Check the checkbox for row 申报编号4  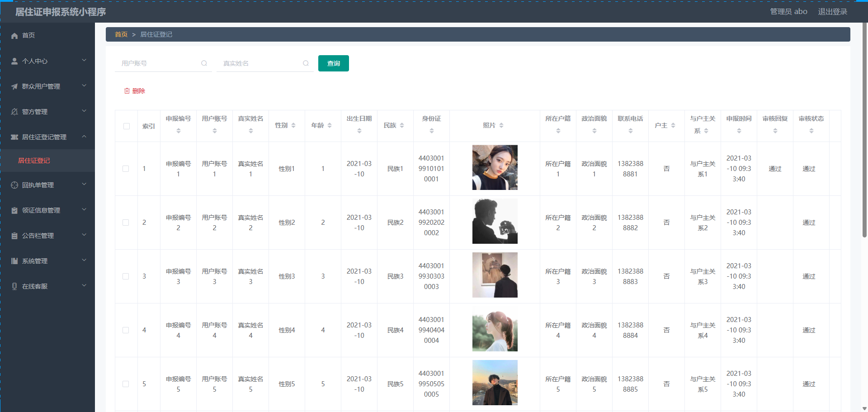(x=126, y=330)
